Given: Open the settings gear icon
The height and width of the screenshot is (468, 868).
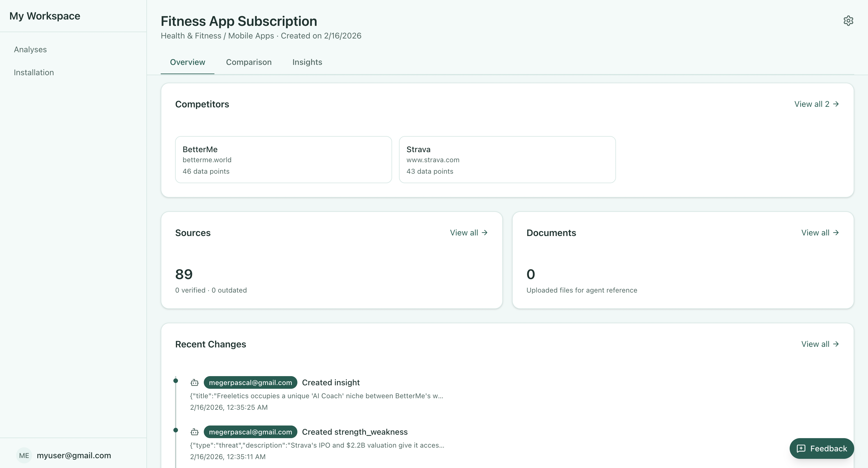Looking at the screenshot, I should [848, 21].
